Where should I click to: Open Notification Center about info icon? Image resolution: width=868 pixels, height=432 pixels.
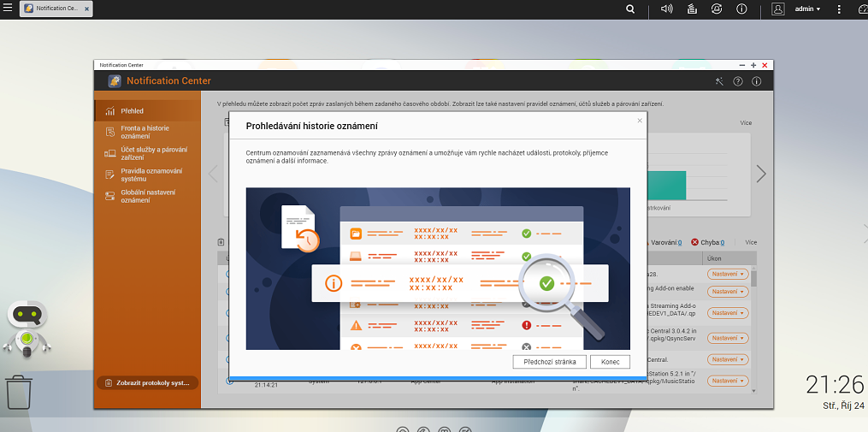[x=756, y=81]
